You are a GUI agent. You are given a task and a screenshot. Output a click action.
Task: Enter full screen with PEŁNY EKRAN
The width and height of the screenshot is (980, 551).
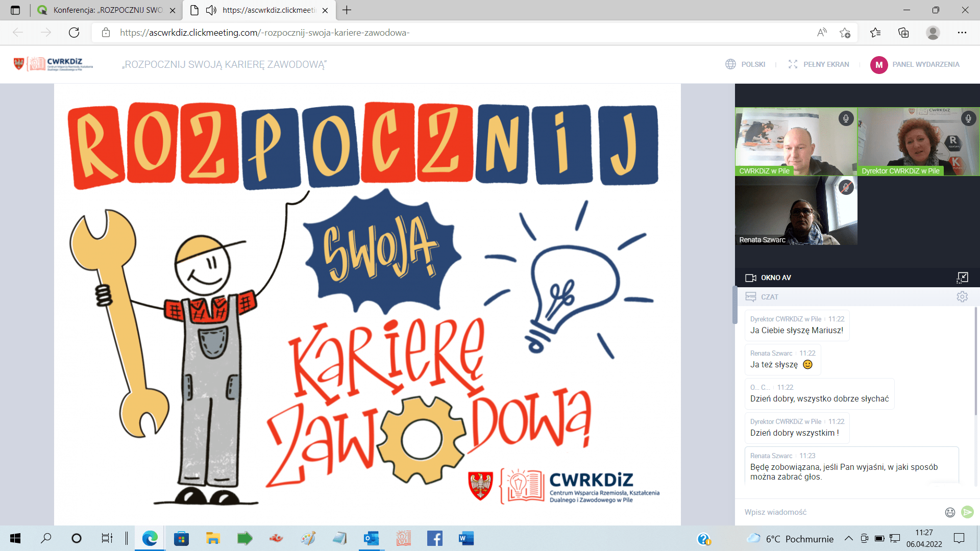[x=819, y=64]
